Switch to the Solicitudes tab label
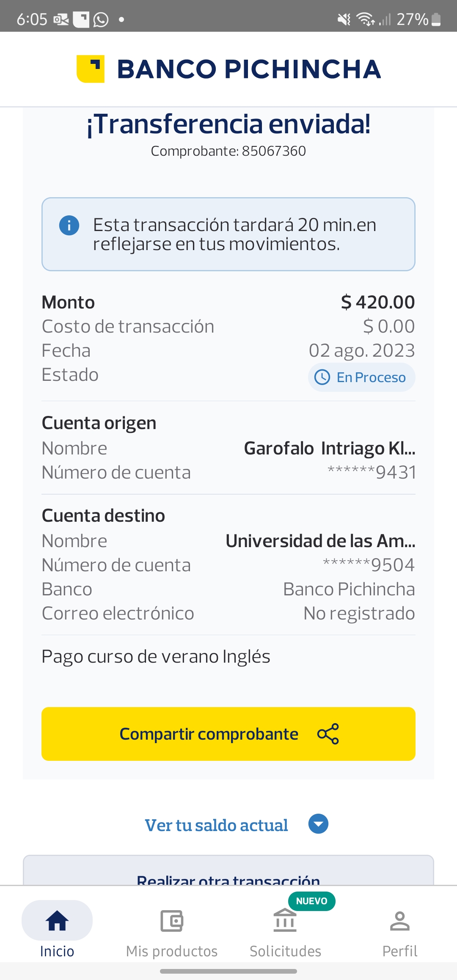This screenshot has height=980, width=457. tap(285, 951)
